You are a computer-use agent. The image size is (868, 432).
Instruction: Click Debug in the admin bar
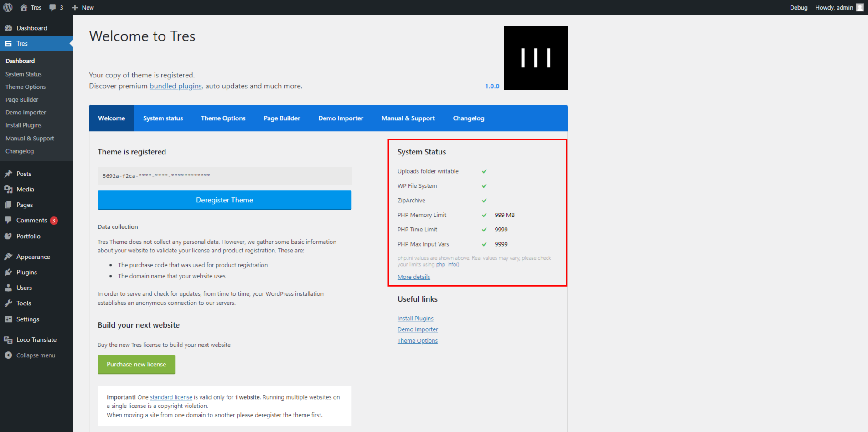pyautogui.click(x=799, y=7)
